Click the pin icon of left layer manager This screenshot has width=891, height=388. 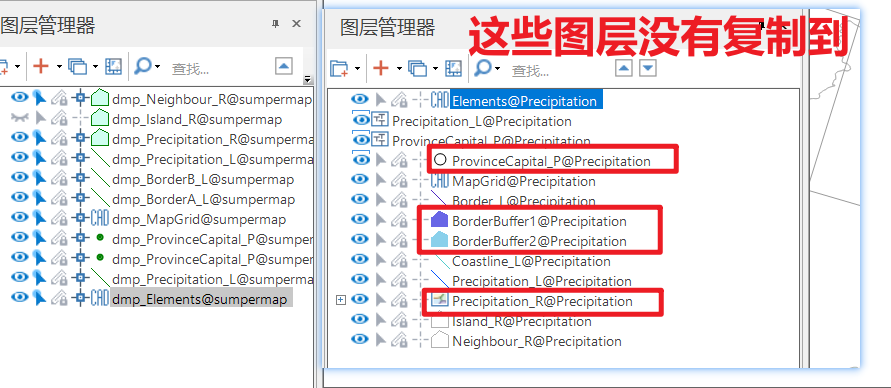(x=276, y=23)
